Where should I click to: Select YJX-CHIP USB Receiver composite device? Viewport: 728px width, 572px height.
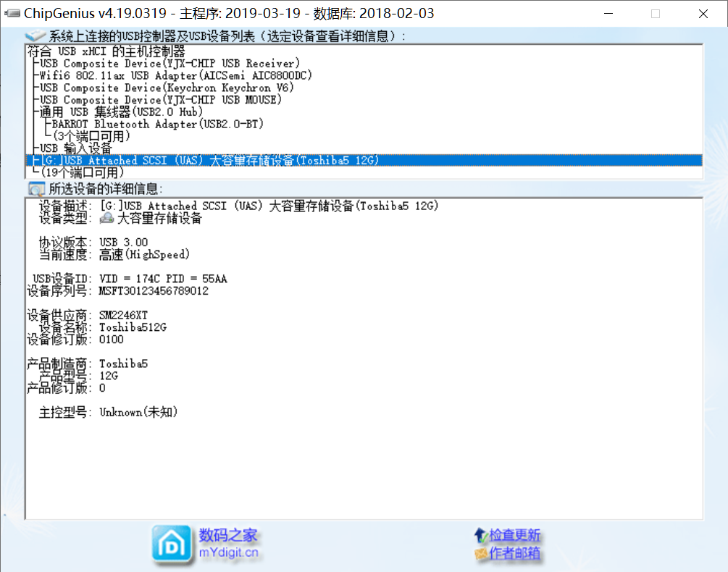pyautogui.click(x=170, y=64)
